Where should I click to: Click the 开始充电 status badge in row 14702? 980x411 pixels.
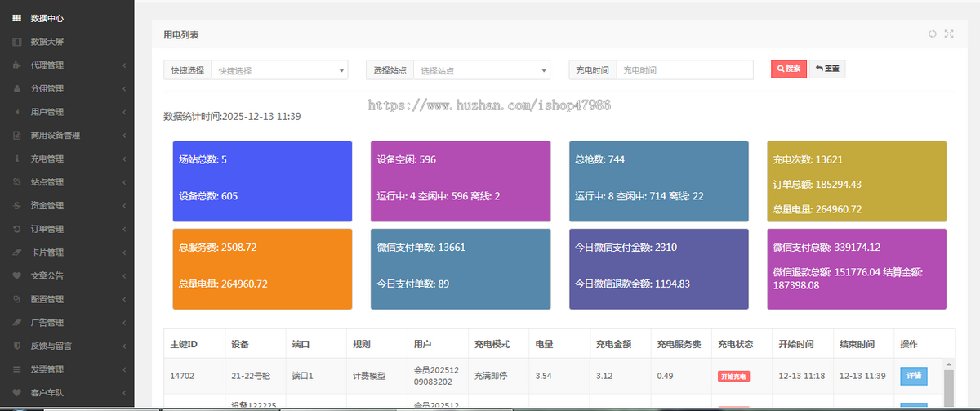(733, 377)
